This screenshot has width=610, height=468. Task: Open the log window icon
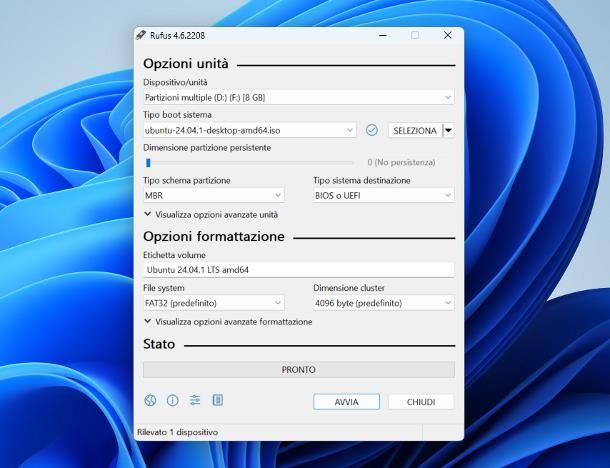point(217,400)
